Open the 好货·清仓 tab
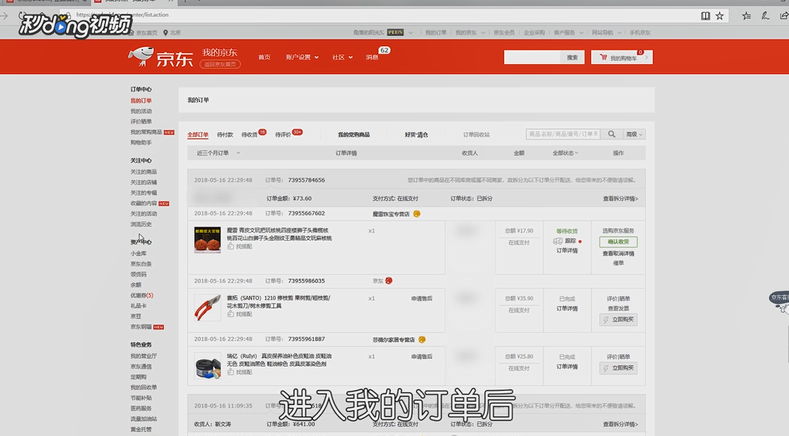Image resolution: width=789 pixels, height=436 pixels. 416,135
